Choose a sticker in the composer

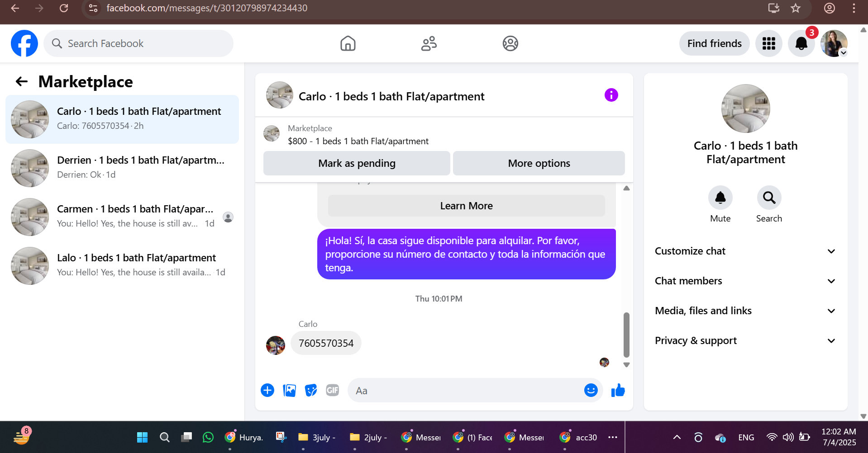(311, 390)
